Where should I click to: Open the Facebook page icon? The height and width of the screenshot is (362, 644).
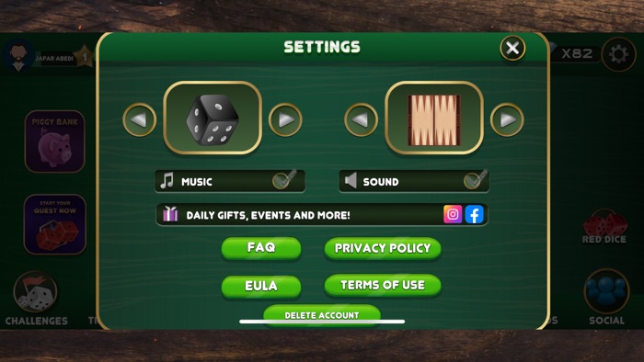click(475, 214)
